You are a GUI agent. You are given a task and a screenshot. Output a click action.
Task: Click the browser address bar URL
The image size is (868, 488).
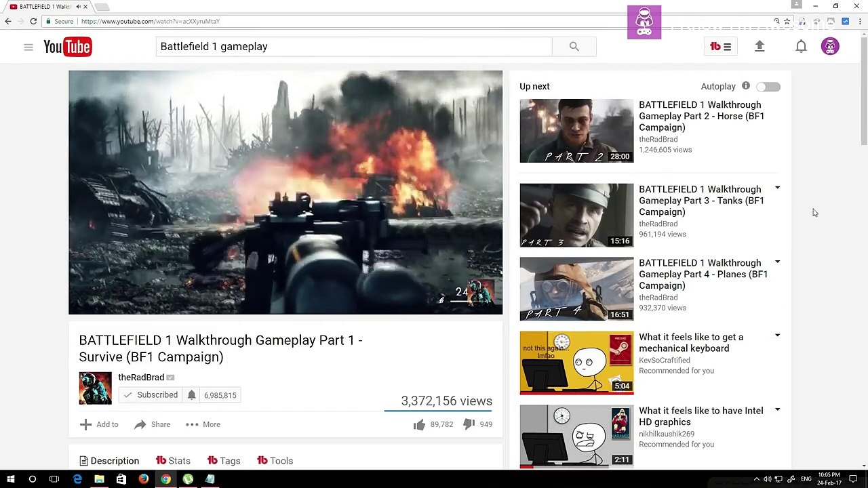151,21
